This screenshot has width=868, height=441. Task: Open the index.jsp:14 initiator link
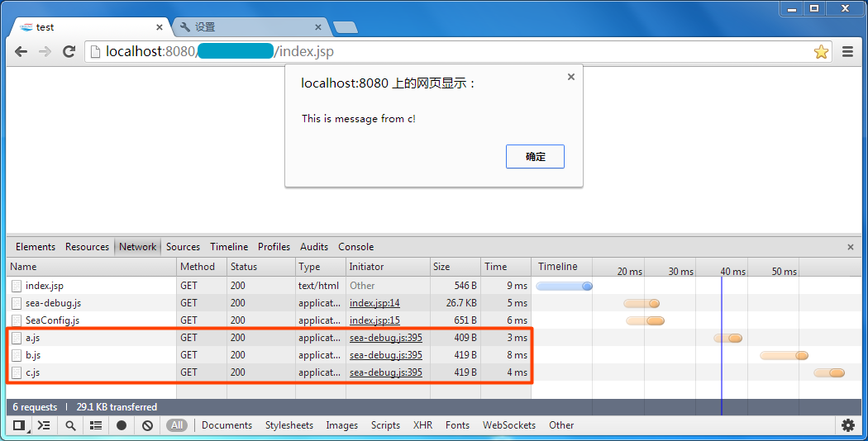click(x=374, y=303)
